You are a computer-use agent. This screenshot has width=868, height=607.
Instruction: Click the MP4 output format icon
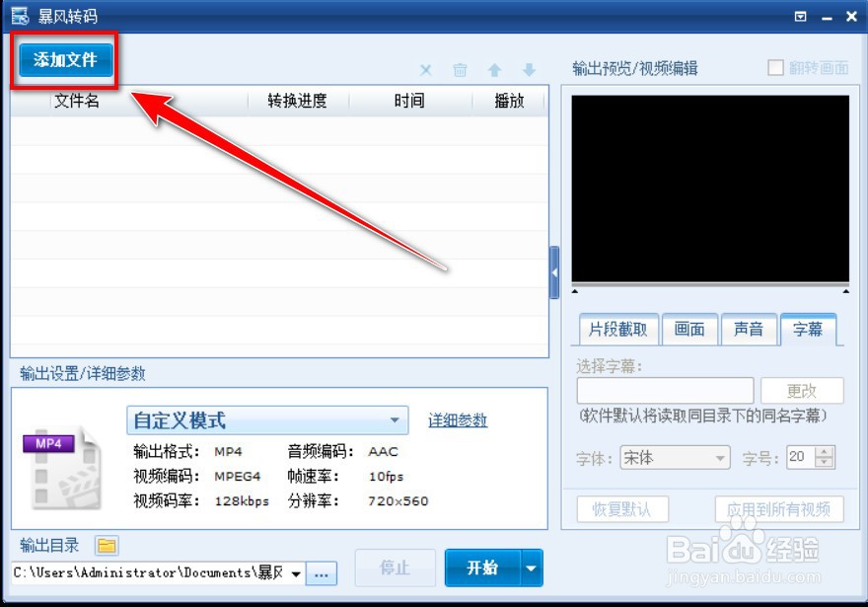coord(62,468)
